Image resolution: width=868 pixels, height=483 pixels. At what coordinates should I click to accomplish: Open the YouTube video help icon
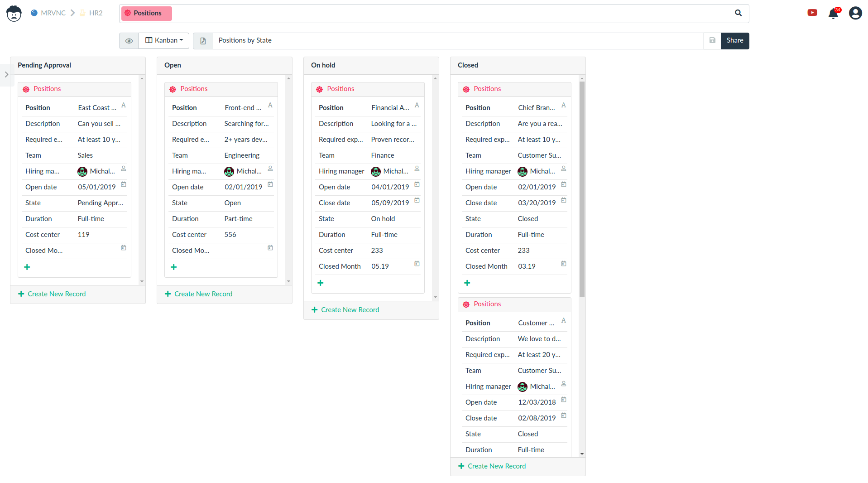click(812, 13)
